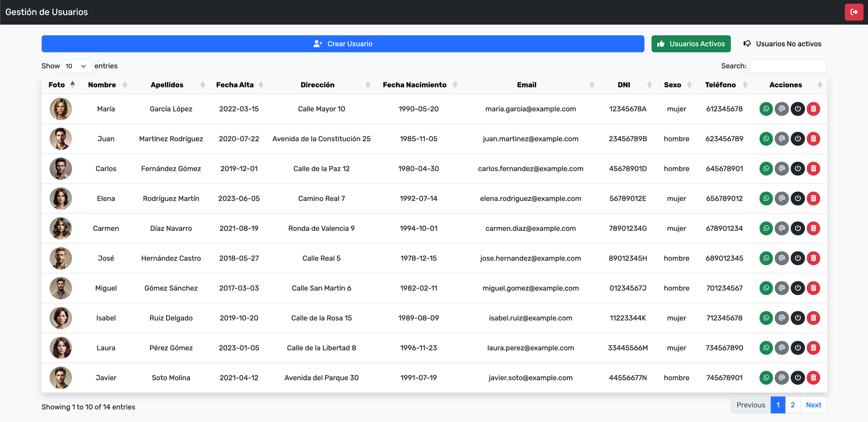This screenshot has width=868, height=422.
Task: Show Usuarios Activos list
Action: coord(691,44)
